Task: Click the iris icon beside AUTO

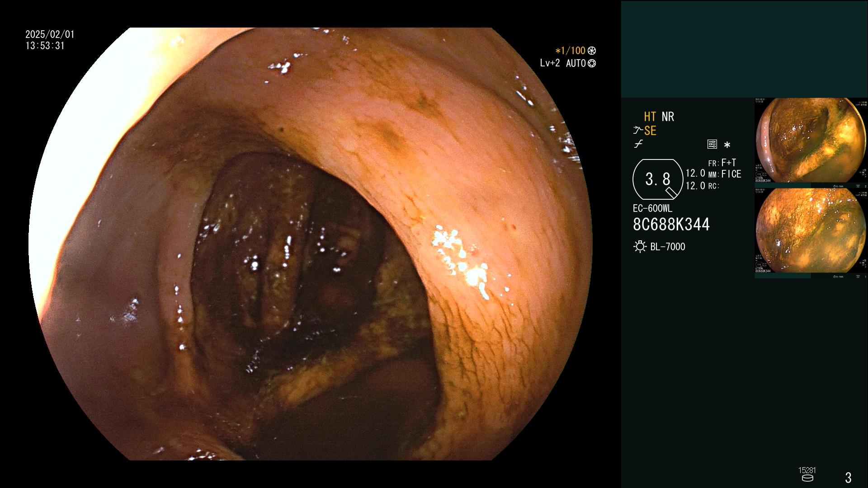Action: [x=591, y=63]
